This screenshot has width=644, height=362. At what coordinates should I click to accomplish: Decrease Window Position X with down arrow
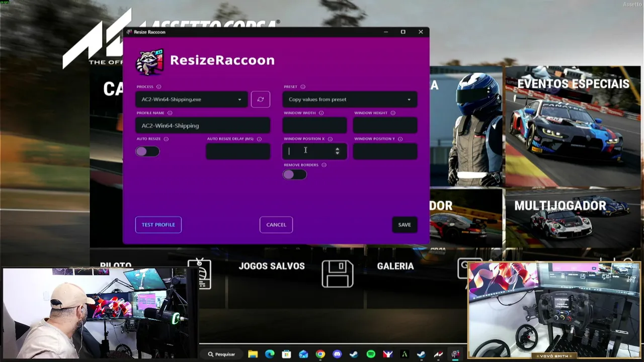tap(337, 153)
